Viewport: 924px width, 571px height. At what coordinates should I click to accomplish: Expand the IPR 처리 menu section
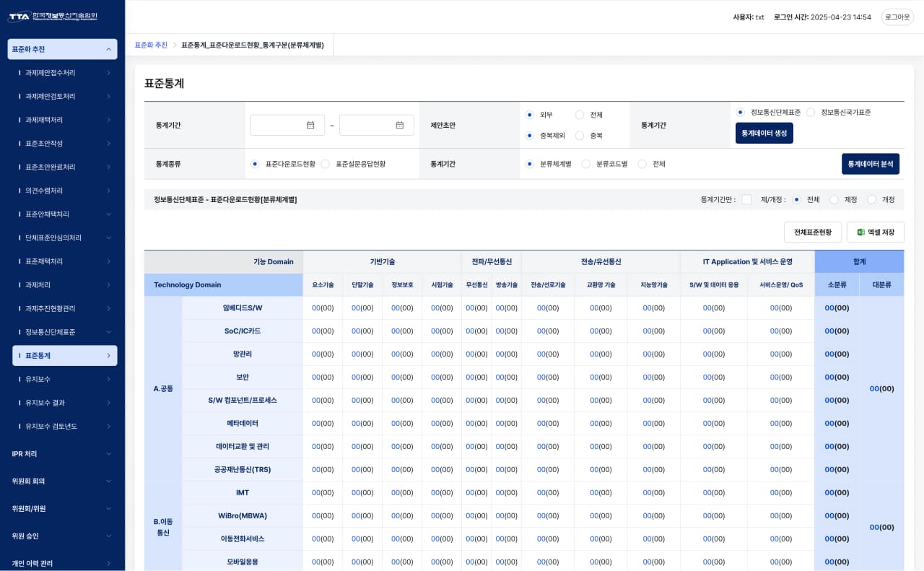pos(108,454)
